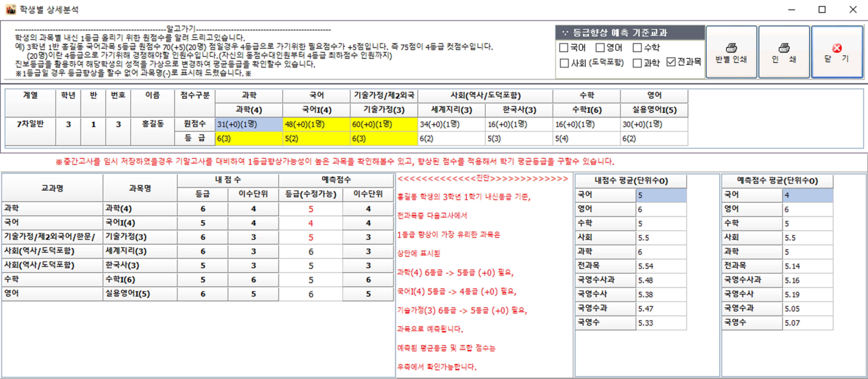Image resolution: width=868 pixels, height=379 pixels.
Task: Maximize the 학생별 상세분석 window
Action: pyautogui.click(x=822, y=9)
